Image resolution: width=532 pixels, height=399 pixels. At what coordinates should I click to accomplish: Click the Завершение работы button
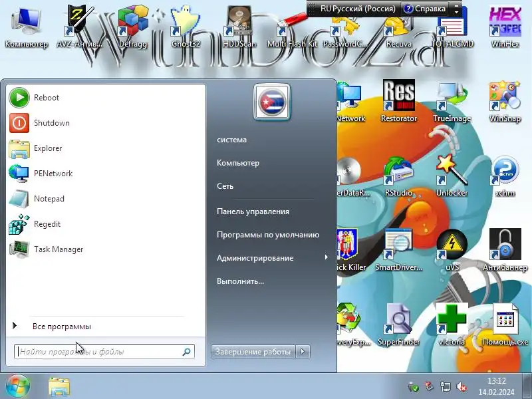click(x=253, y=352)
